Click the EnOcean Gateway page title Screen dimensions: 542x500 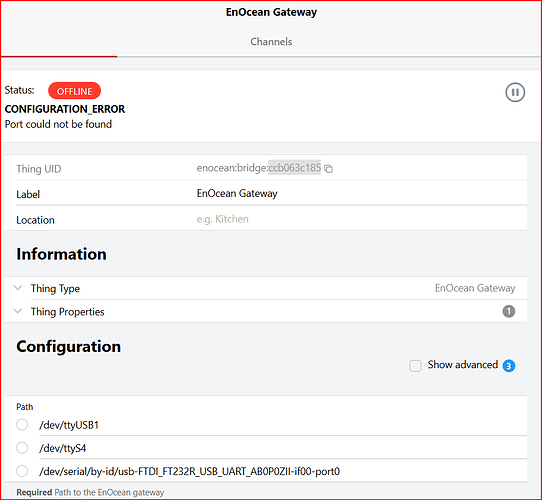point(271,12)
